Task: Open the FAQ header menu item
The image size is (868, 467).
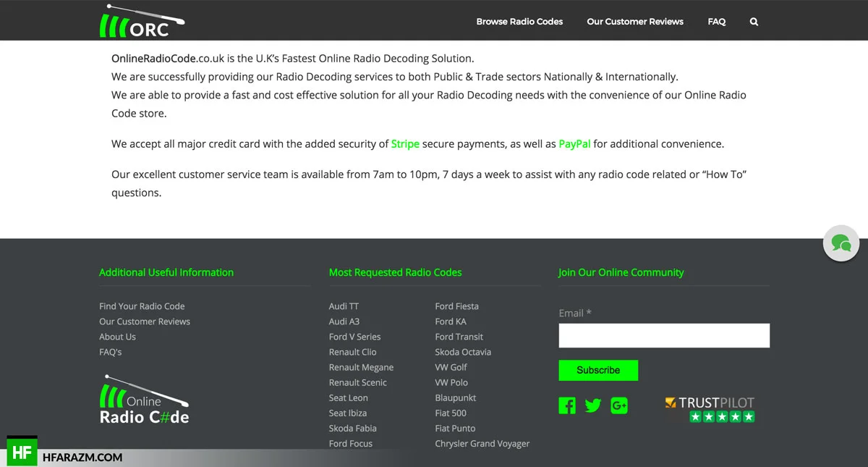Action: pyautogui.click(x=717, y=22)
